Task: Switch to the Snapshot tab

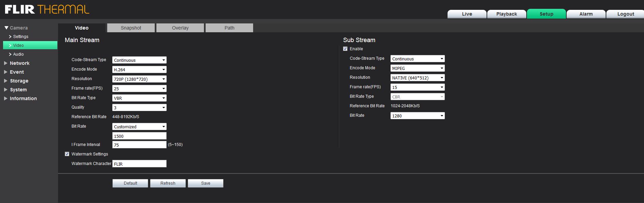Action: pyautogui.click(x=131, y=28)
